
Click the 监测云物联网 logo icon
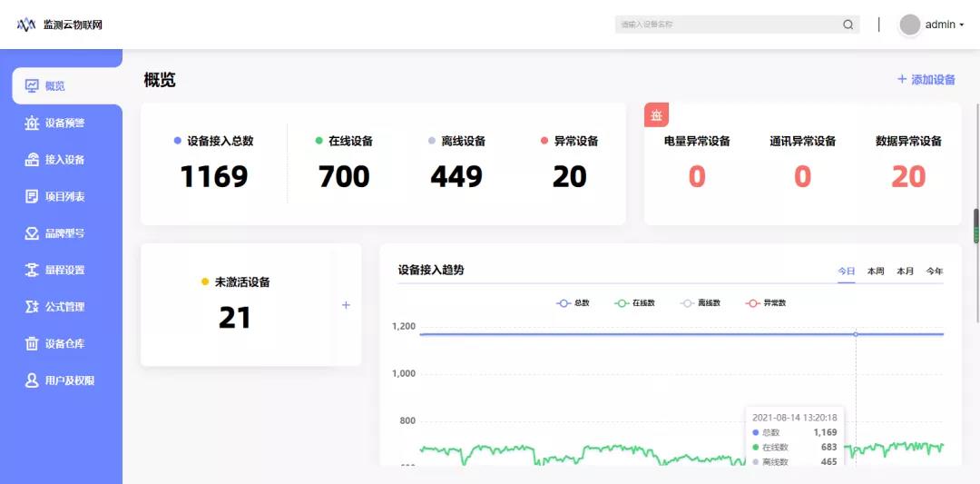pos(26,25)
